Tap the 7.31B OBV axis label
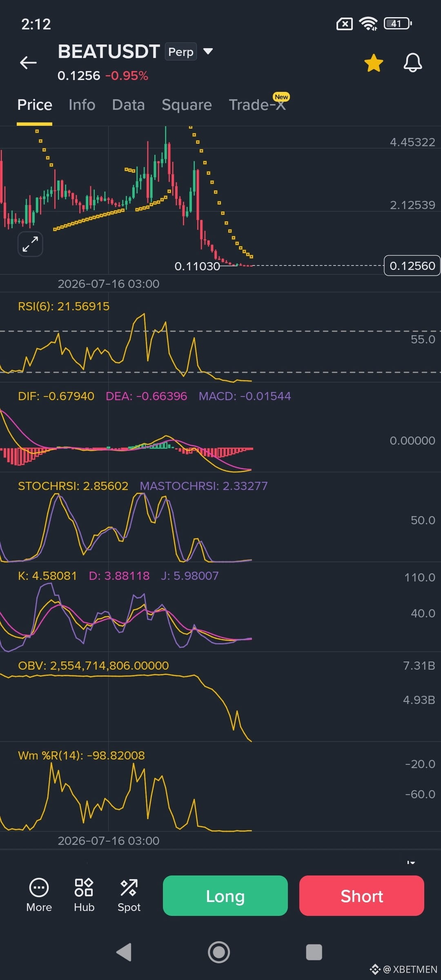 (x=419, y=666)
